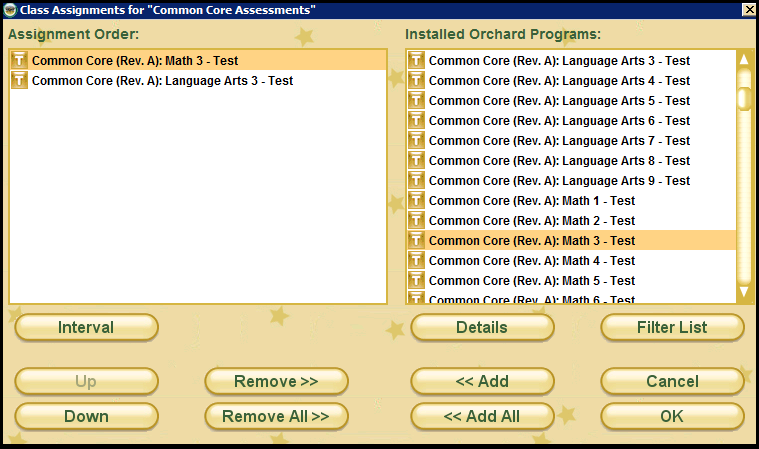
Task: Select Common Core Language Arts 4 - Test
Action: point(572,80)
